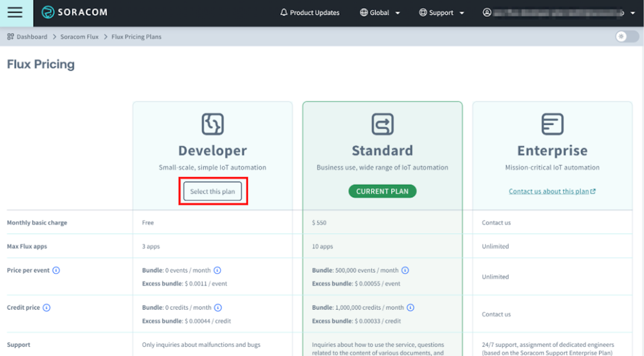Open the Flux Pricing Plans breadcrumb

click(136, 36)
